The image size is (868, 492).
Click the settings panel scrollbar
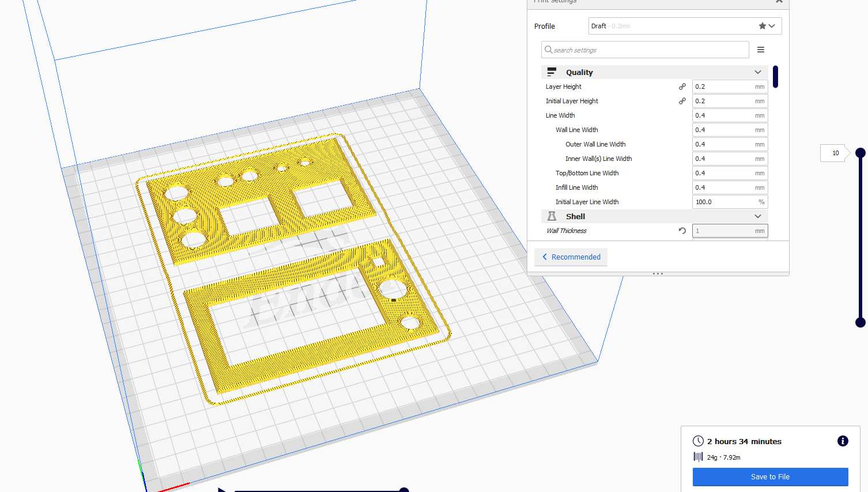776,77
